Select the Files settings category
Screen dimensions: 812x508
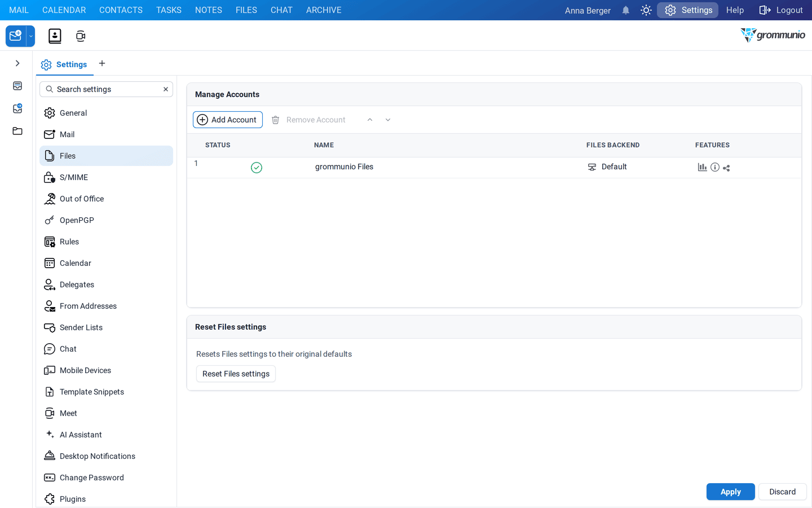tap(106, 156)
